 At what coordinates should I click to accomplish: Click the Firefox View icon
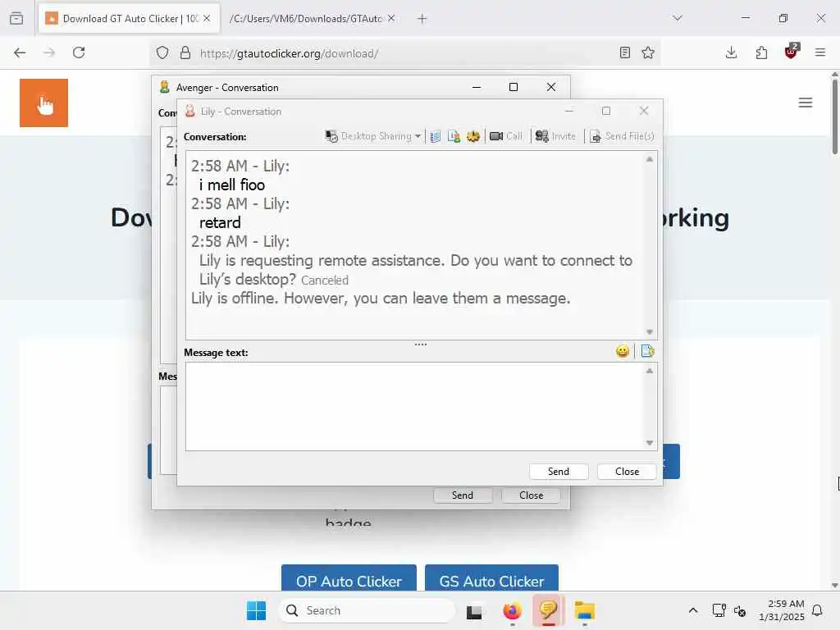(16, 18)
